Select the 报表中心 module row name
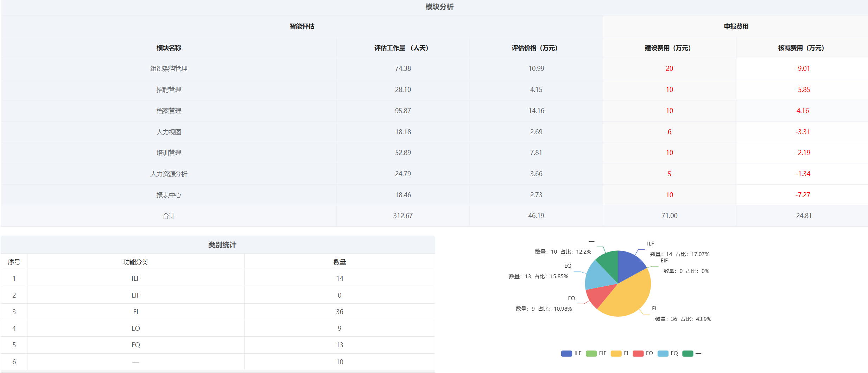The image size is (868, 373). click(x=169, y=195)
